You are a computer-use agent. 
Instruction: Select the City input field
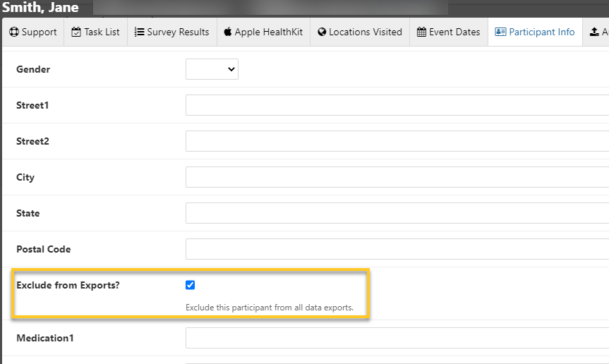pyautogui.click(x=397, y=177)
